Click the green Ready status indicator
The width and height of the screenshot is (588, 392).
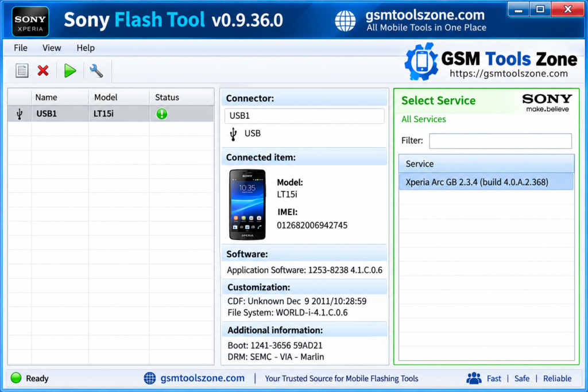(x=16, y=378)
